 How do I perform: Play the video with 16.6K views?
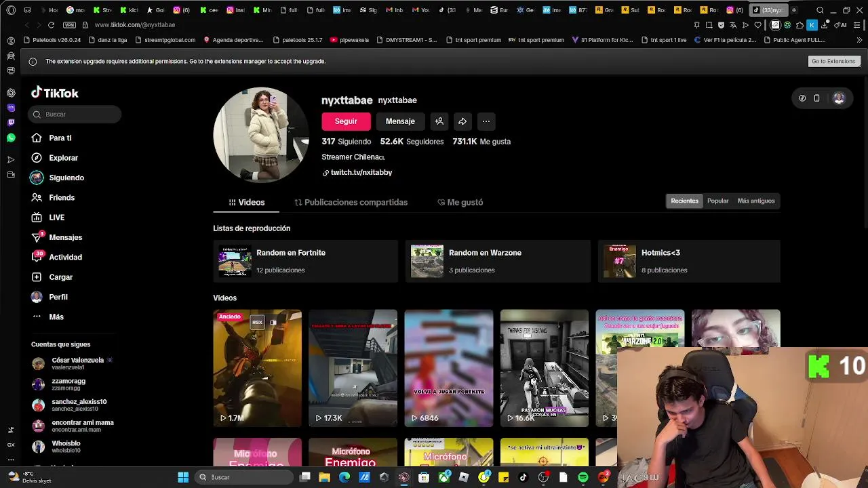coord(545,368)
